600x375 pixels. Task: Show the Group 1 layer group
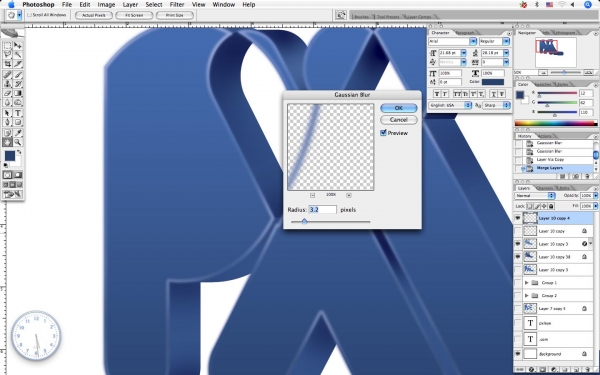click(518, 283)
